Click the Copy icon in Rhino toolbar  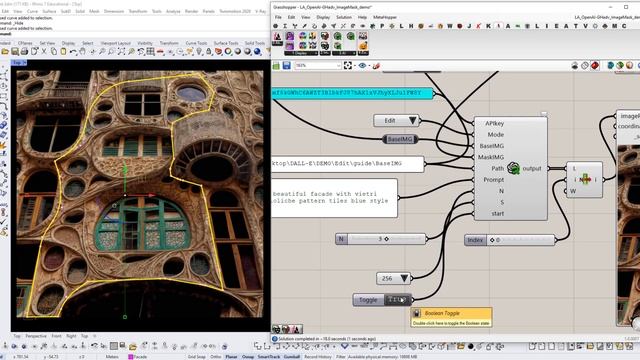[x=53, y=52]
